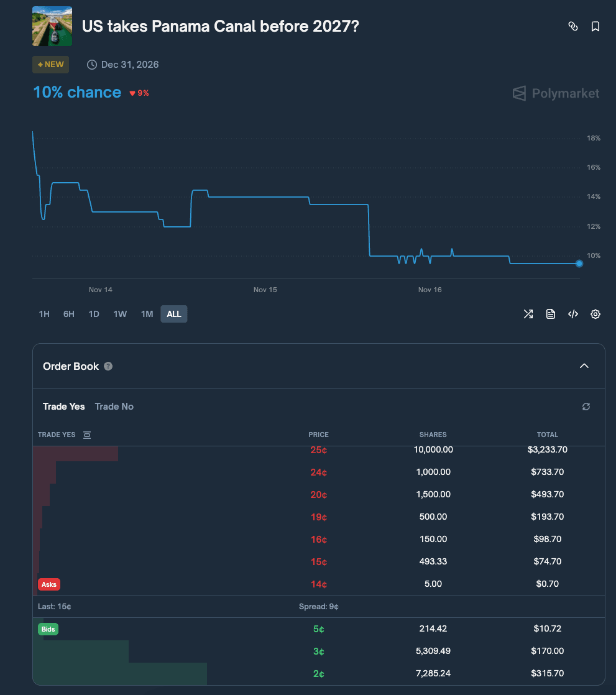This screenshot has width=616, height=695.
Task: Select the Trade Yes tab
Action: (63, 406)
